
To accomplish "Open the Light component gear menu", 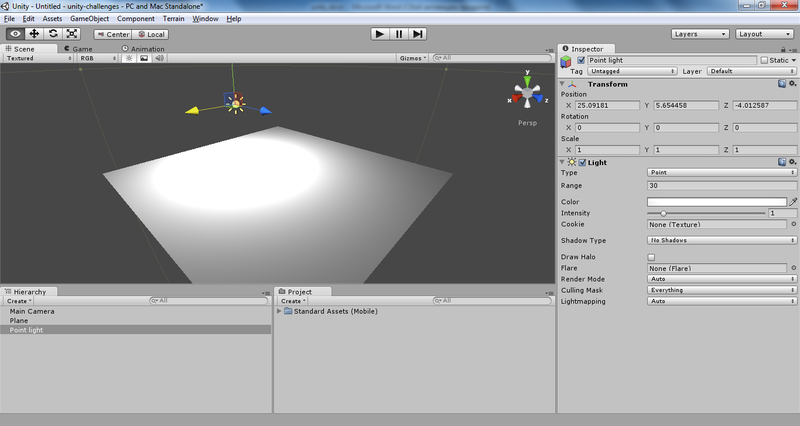I will [x=792, y=162].
